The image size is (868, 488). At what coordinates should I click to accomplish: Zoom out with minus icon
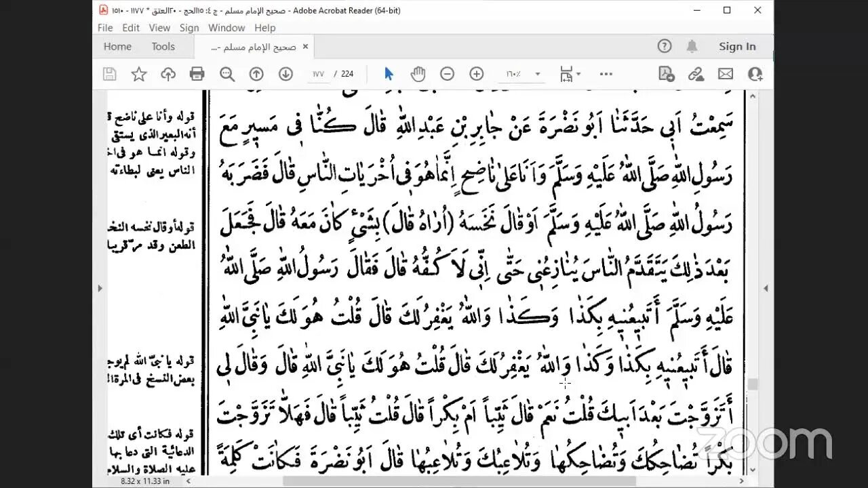tap(447, 74)
